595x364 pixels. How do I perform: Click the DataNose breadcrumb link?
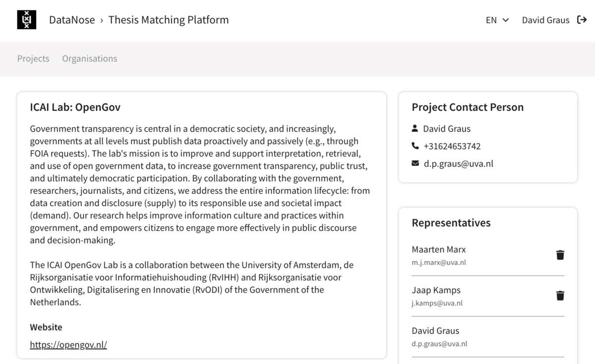point(72,20)
